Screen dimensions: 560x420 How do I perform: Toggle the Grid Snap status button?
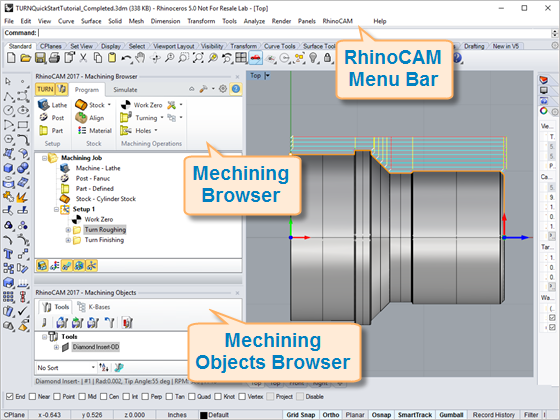click(301, 415)
